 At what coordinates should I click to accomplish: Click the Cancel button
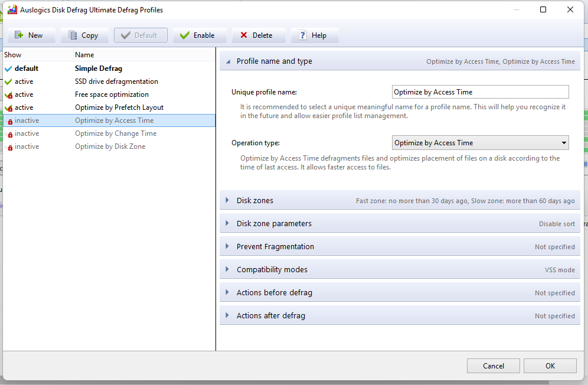tap(493, 366)
